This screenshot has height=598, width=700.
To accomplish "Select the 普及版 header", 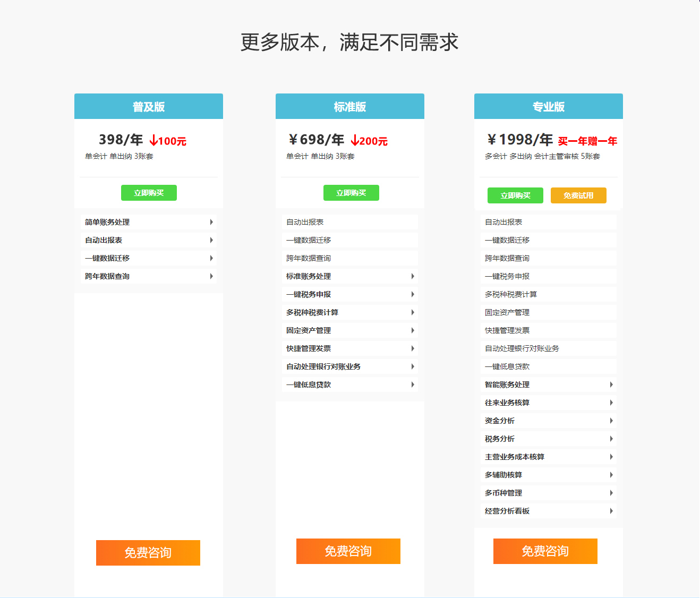I will (149, 106).
